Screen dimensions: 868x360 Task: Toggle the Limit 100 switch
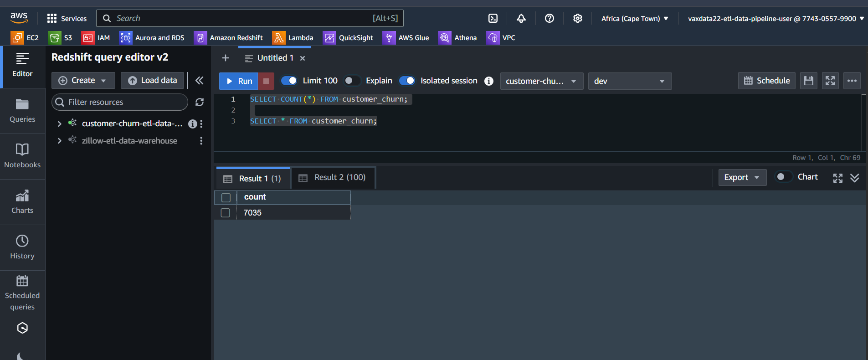pos(289,81)
